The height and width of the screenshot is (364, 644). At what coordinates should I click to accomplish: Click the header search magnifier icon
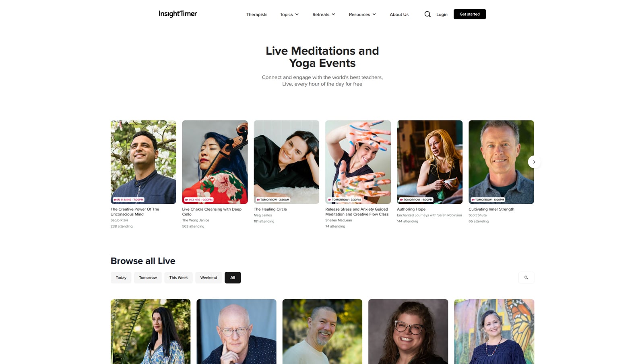tap(427, 14)
